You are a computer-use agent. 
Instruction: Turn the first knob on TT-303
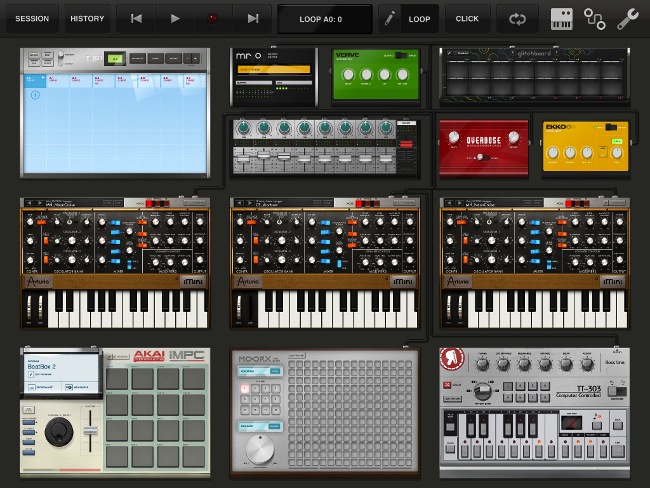click(482, 365)
